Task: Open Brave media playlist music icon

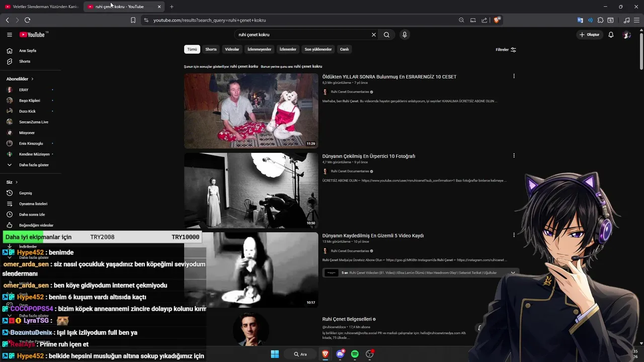Action: (626, 20)
